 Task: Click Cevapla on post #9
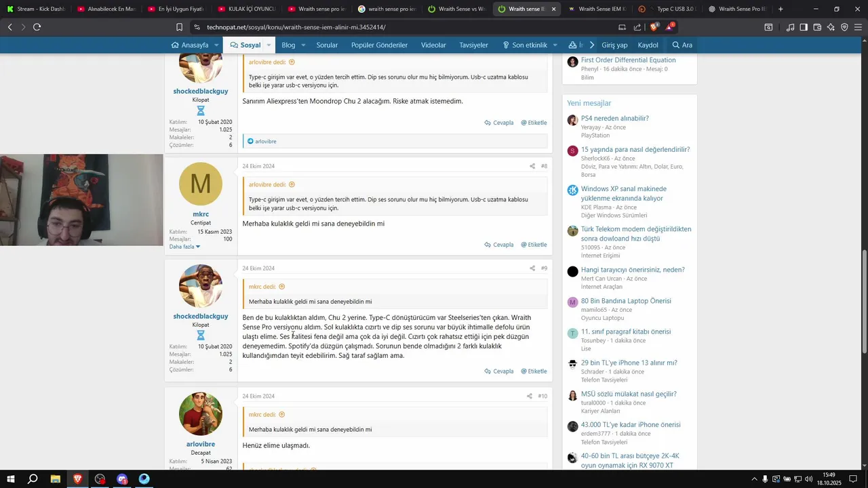(499, 371)
